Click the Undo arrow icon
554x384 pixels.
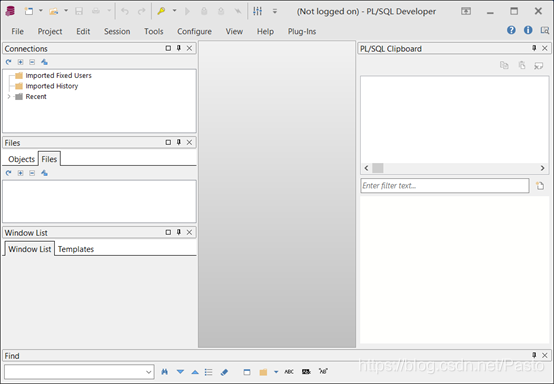[125, 11]
